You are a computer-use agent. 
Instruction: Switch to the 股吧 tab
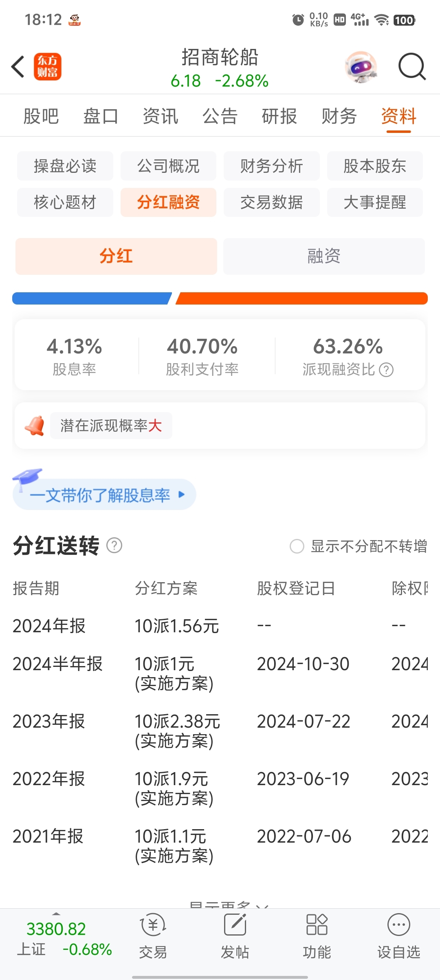coord(41,116)
